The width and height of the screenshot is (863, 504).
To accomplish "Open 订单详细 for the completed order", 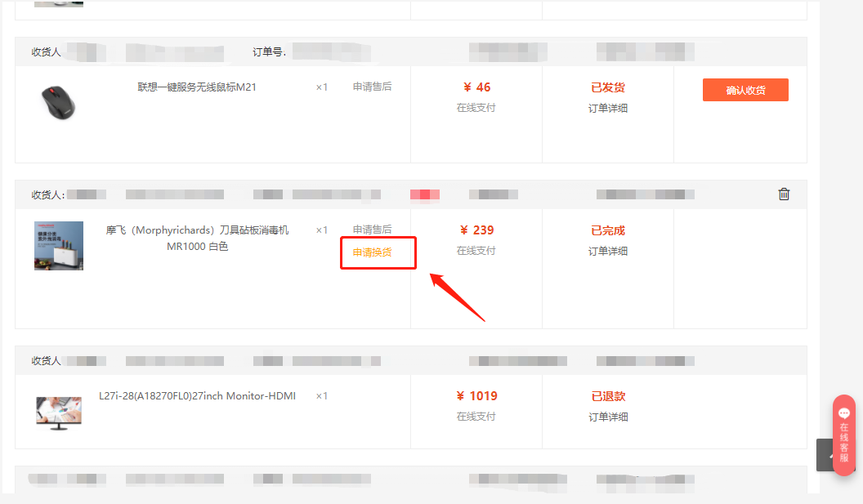I will coord(608,251).
